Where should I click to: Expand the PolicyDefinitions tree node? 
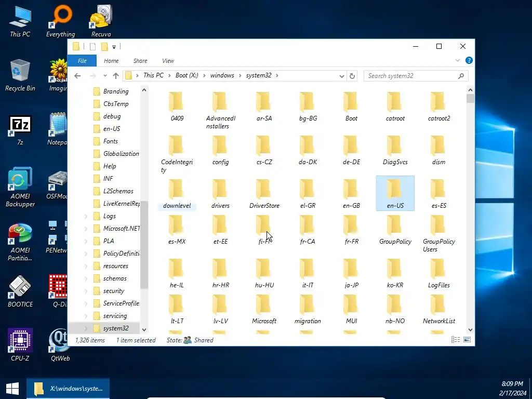tap(86, 254)
